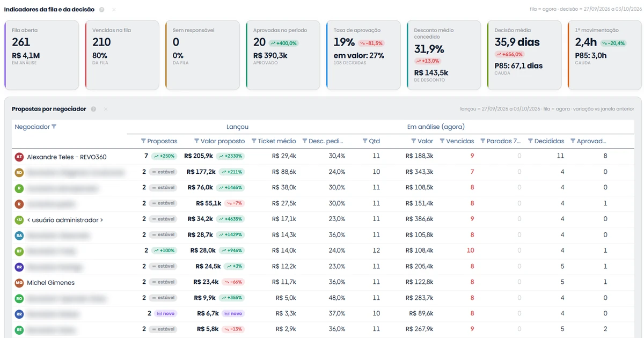
Task: Select the Vencidas na fila card
Action: [122, 55]
